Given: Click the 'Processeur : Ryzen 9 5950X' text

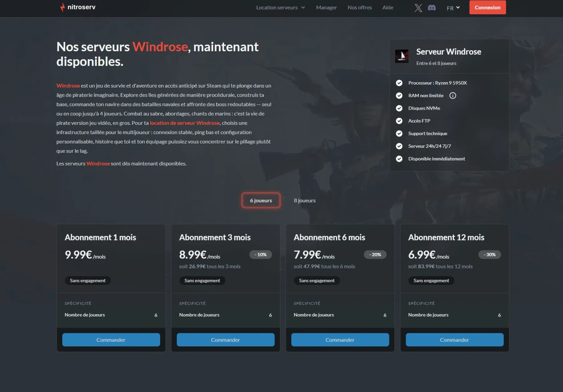Looking at the screenshot, I should pyautogui.click(x=438, y=83).
